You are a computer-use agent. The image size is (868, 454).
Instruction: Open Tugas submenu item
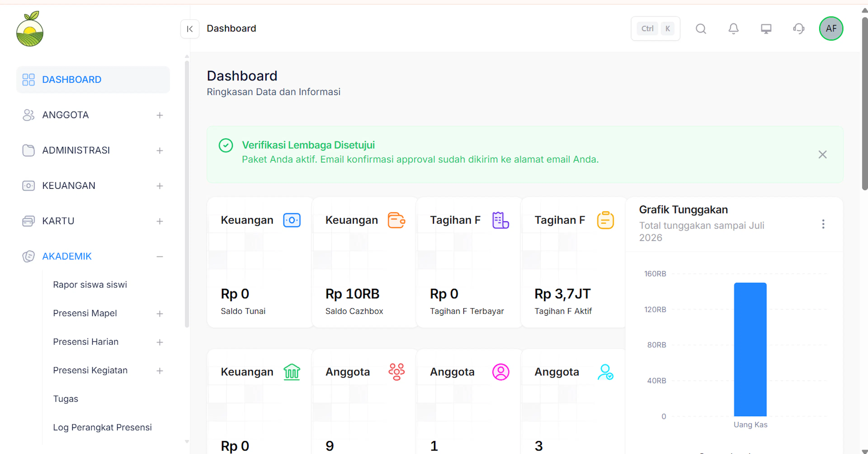tap(65, 399)
